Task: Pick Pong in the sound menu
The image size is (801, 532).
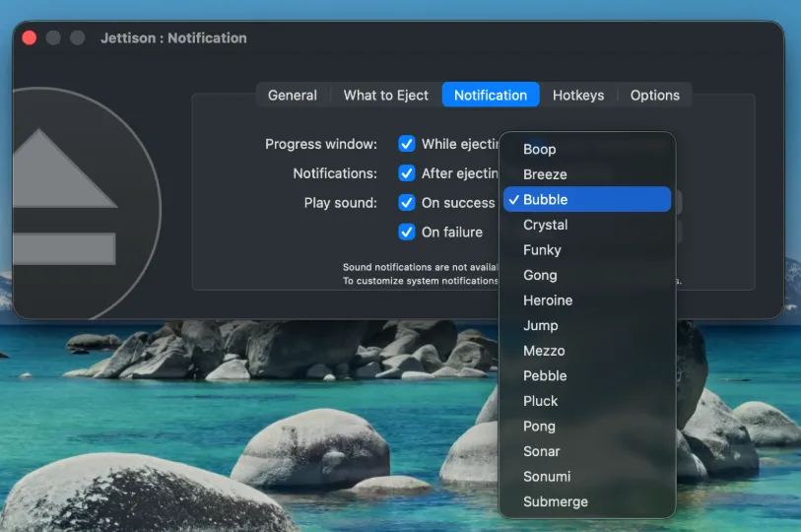Action: coord(587,427)
